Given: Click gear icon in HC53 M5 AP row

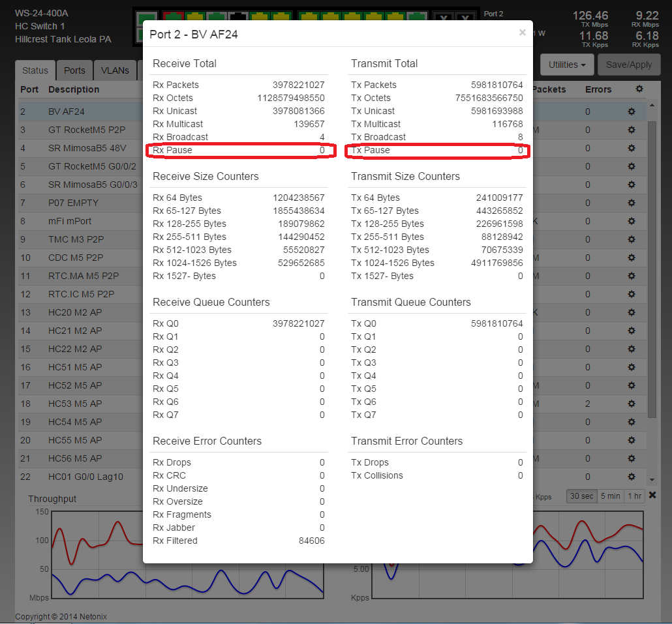Looking at the screenshot, I should tap(631, 404).
